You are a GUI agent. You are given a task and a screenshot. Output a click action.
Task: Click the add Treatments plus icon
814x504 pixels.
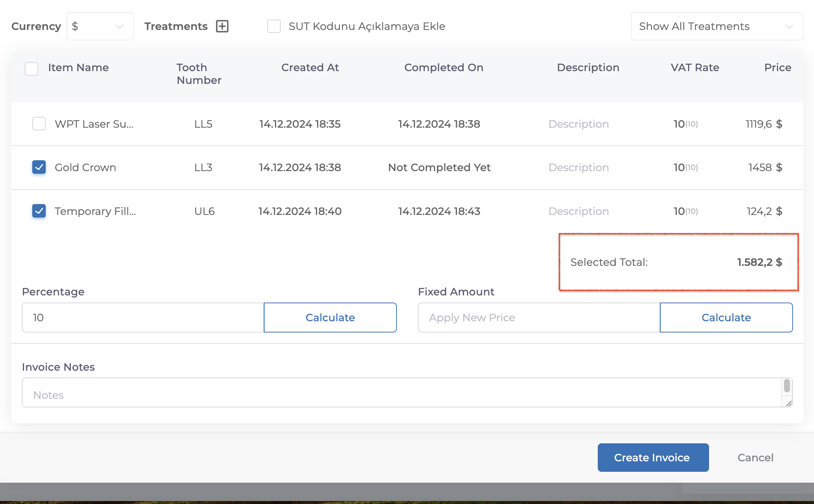[222, 26]
